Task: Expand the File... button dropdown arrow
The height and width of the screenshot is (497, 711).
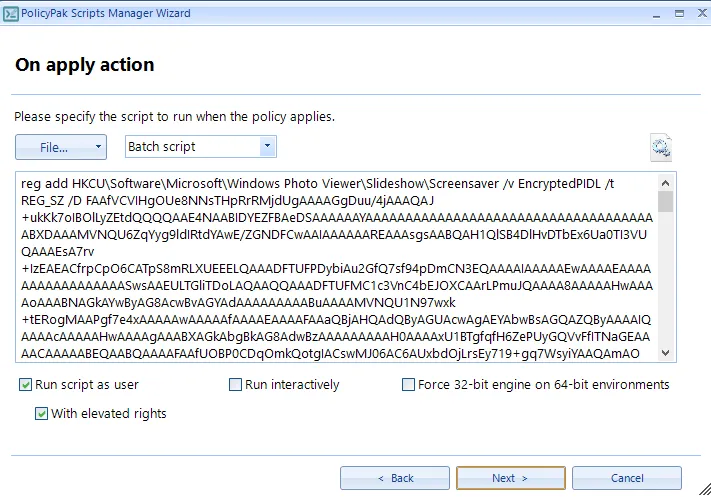Action: coord(98,147)
